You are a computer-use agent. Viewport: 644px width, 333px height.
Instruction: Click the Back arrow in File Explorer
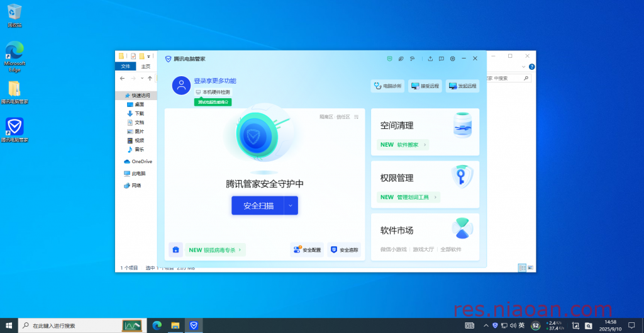click(123, 78)
